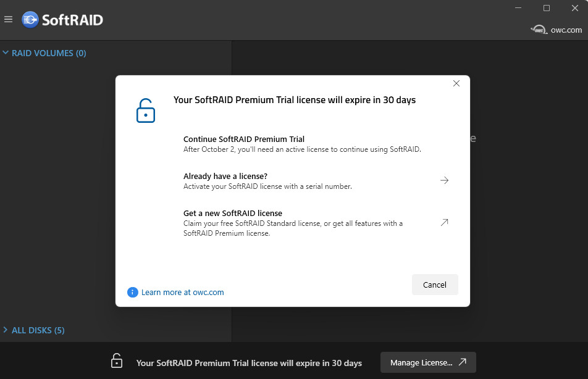Click the arrow beside Already have a license
Viewport: 588px width, 379px height.
pos(444,180)
